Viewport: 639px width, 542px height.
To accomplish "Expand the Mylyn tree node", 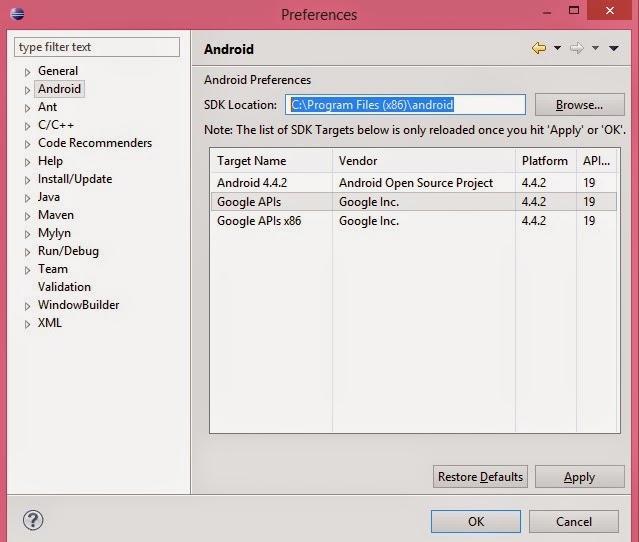I will (x=27, y=234).
